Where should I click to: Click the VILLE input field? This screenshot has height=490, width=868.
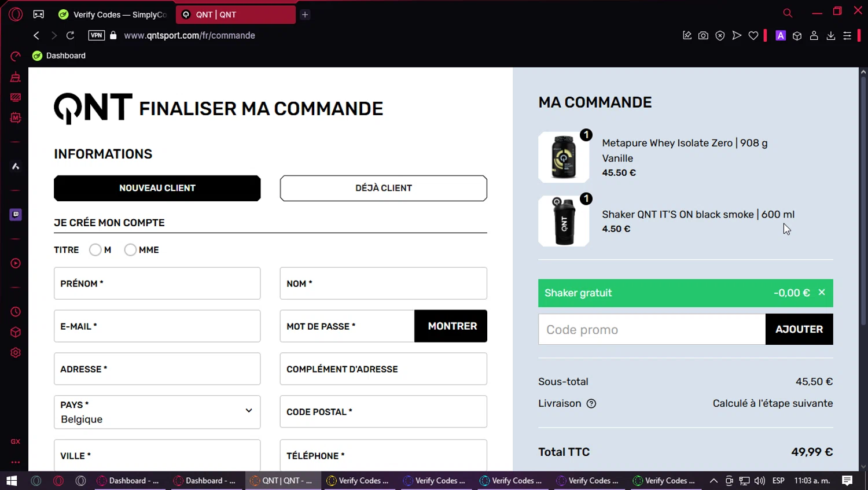point(157,456)
